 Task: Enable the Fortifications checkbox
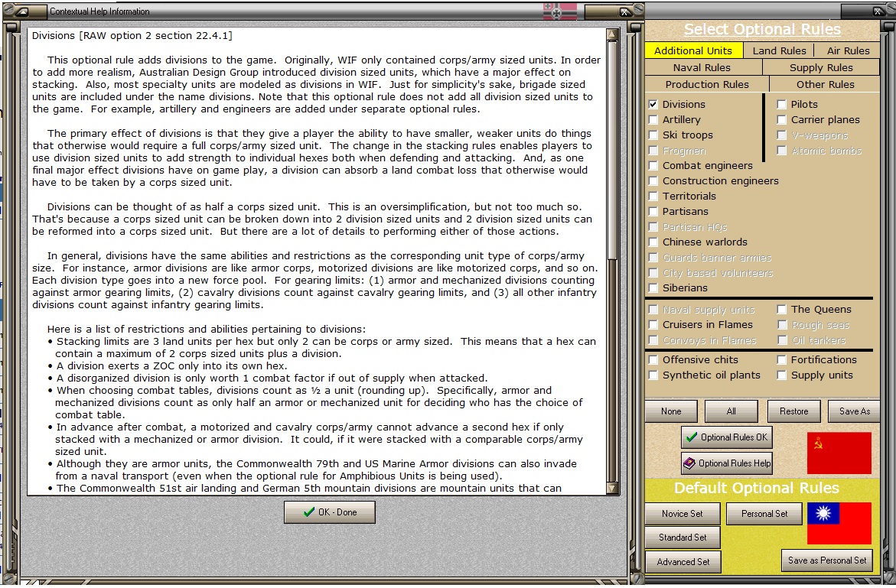point(782,359)
